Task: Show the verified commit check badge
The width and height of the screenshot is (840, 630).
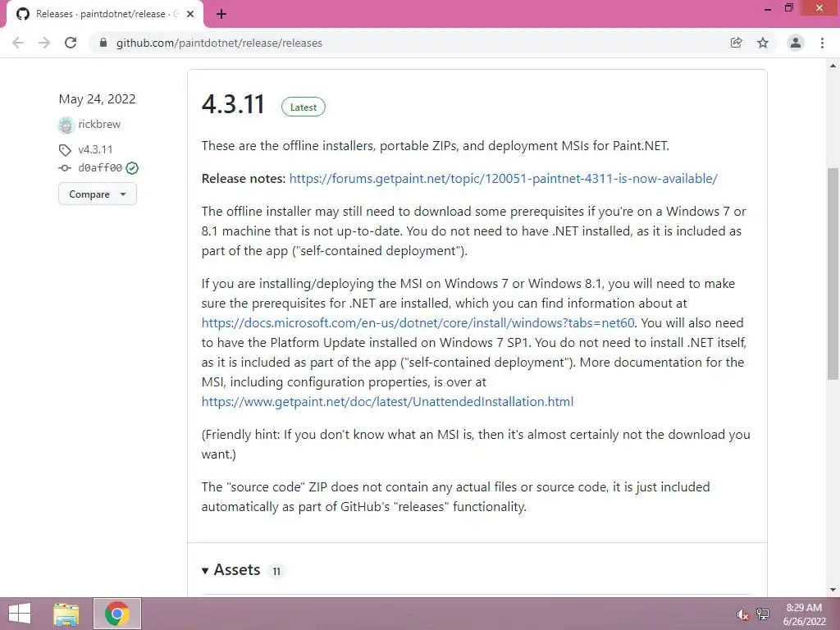Action: click(132, 168)
